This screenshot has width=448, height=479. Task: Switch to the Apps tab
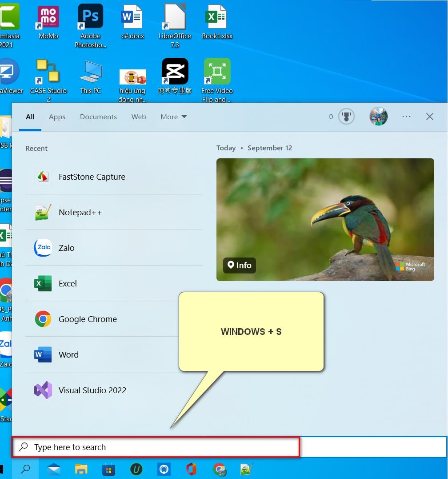coord(57,117)
